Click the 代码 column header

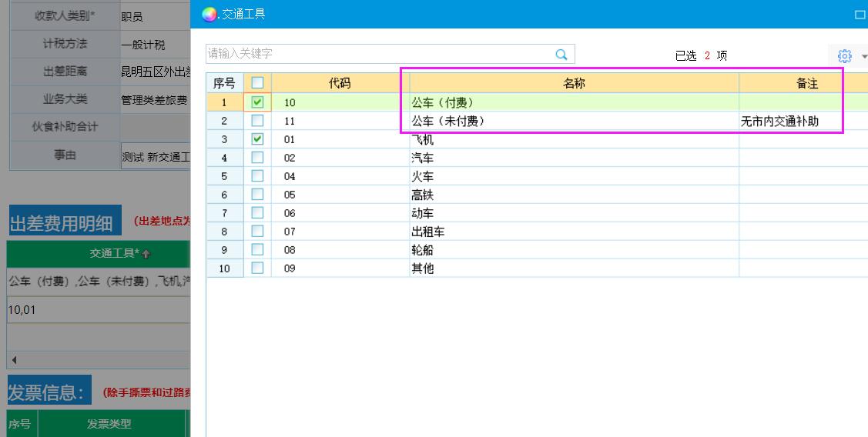[340, 83]
